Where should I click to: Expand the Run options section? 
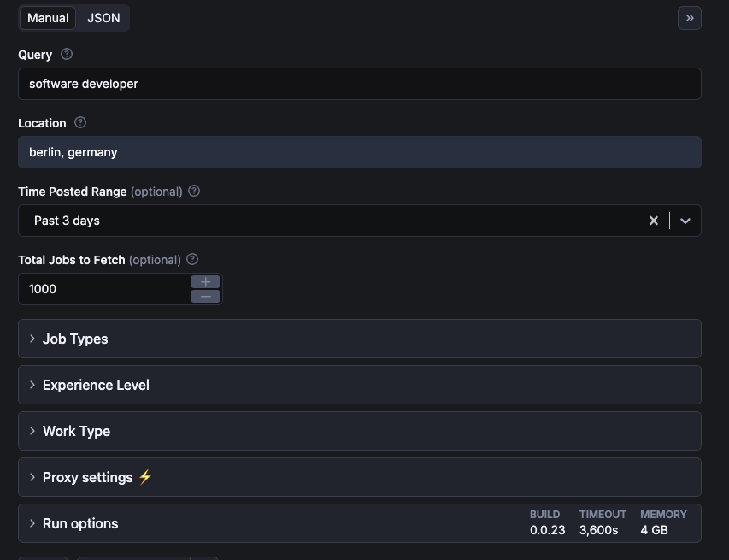pyautogui.click(x=360, y=522)
